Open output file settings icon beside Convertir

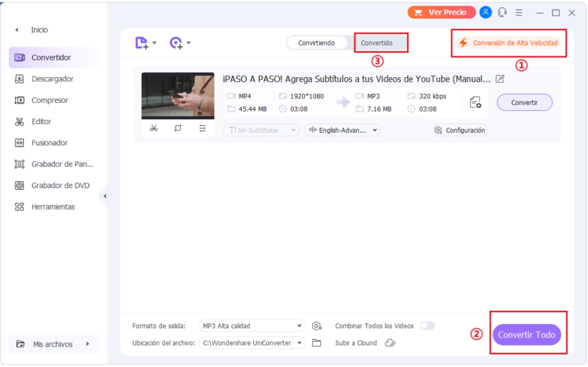click(475, 102)
